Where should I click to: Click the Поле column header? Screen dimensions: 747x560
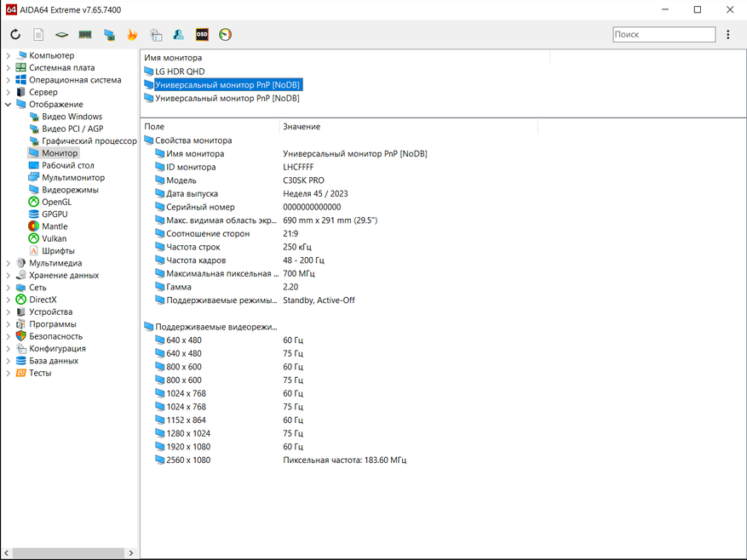tap(154, 127)
